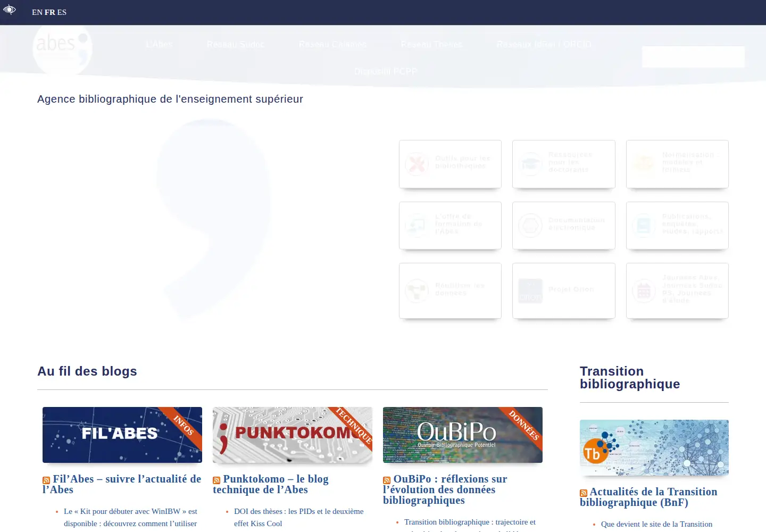Click the search field in the header

coord(693,57)
